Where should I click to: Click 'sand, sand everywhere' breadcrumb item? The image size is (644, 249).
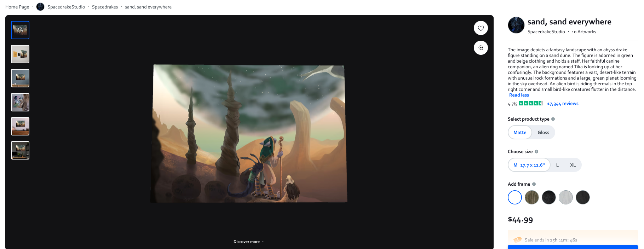[x=148, y=7]
